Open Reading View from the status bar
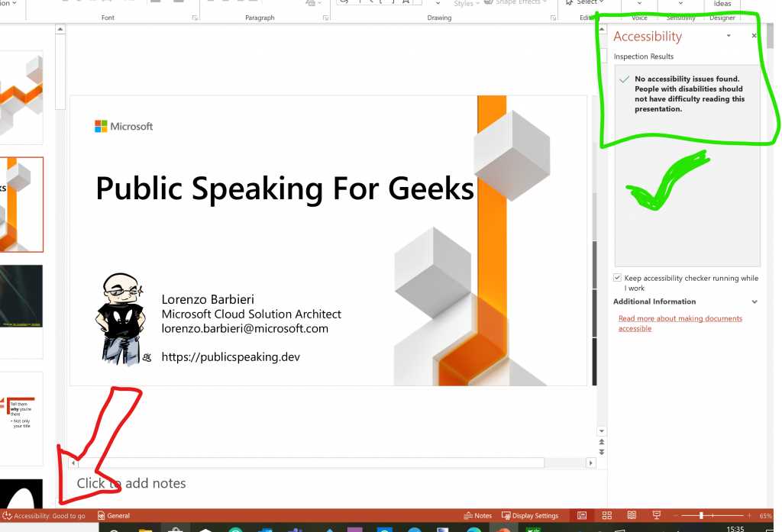 [632, 515]
